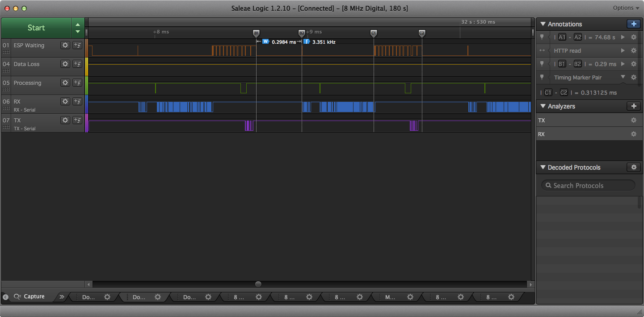Open RX analyzer settings gear
Screen dimensions: 644x317
(633, 134)
